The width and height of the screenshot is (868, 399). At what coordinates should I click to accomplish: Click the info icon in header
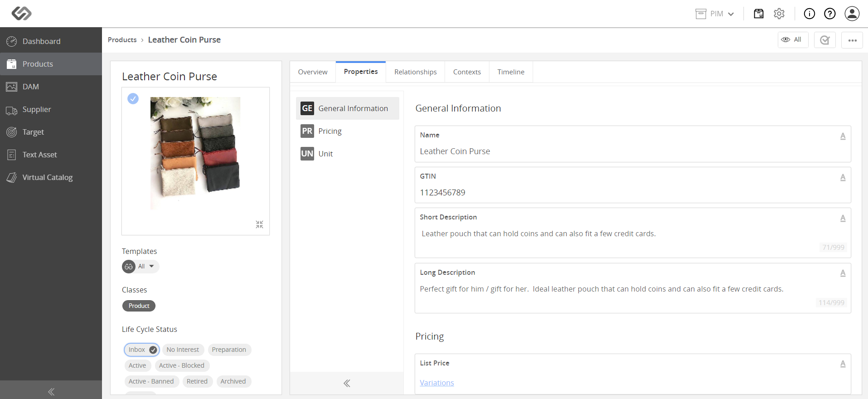(x=809, y=14)
